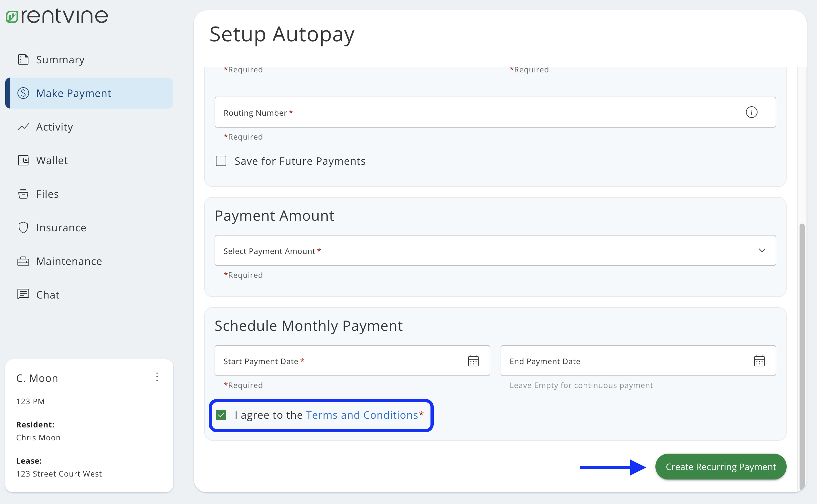The image size is (817, 504).
Task: Go to the Activity section
Action: click(x=54, y=127)
